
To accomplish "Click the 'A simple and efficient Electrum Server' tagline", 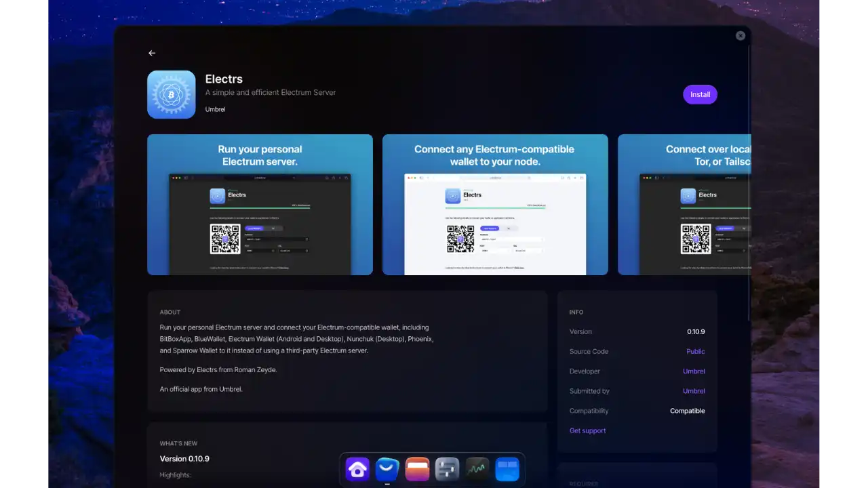I will (271, 93).
